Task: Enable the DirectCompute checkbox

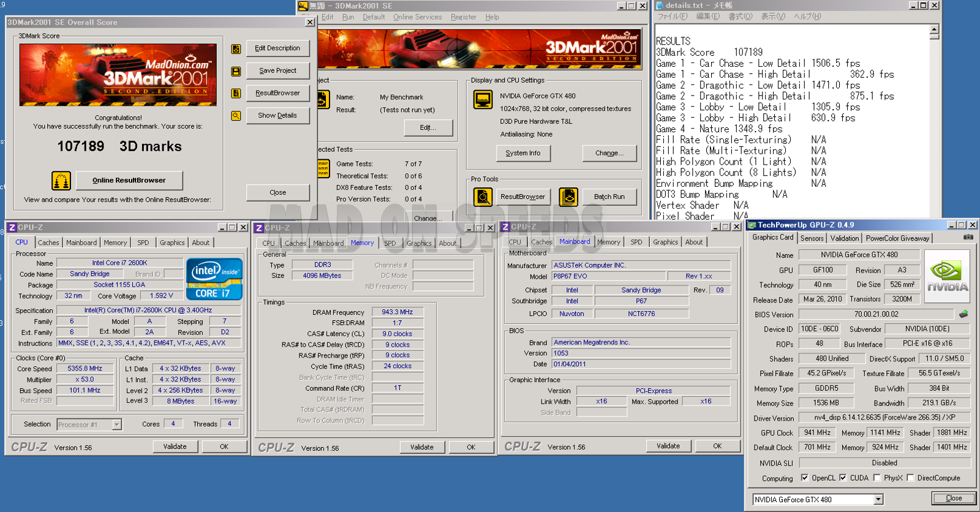Action: click(910, 478)
